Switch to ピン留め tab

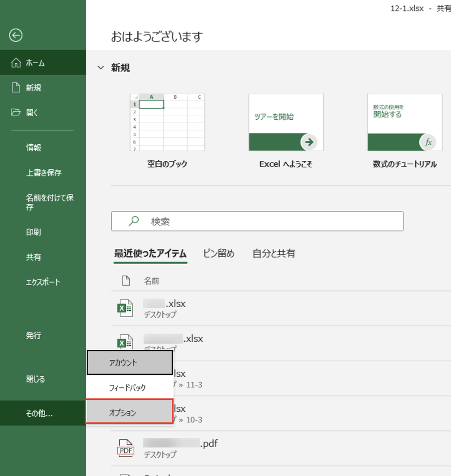(218, 253)
